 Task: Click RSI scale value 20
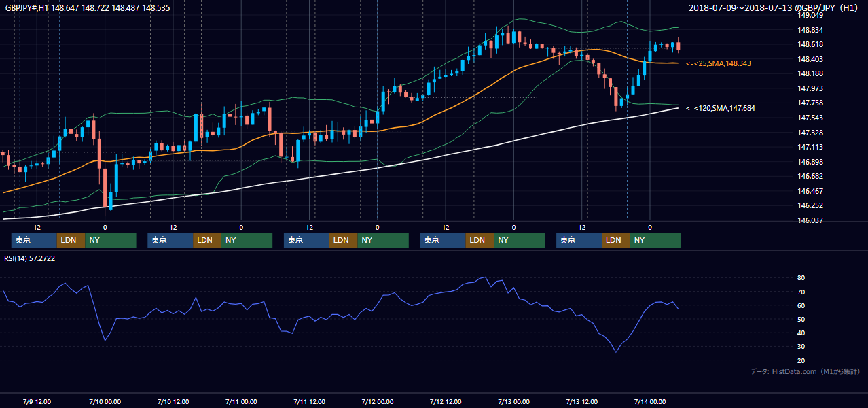801,360
